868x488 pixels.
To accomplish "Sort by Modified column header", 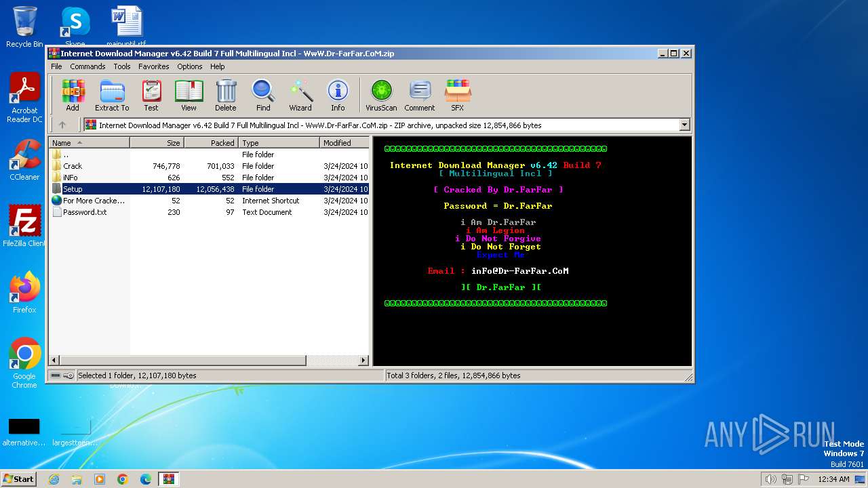I will click(x=344, y=143).
